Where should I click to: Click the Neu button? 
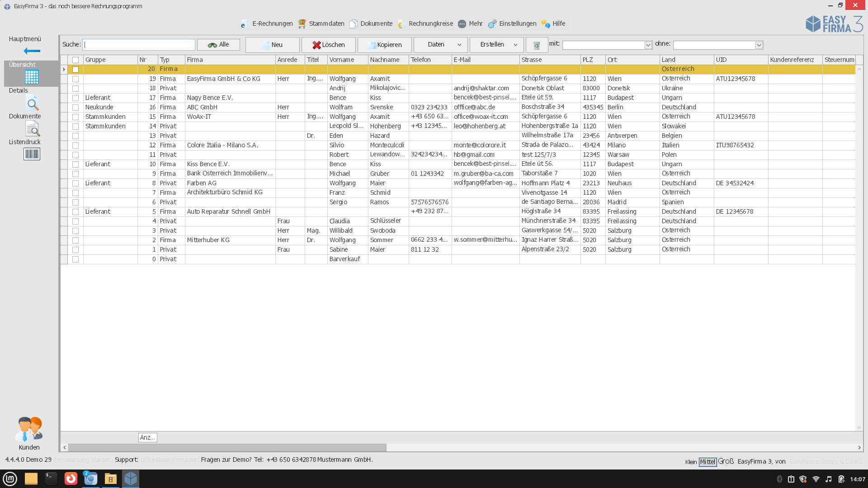tap(272, 45)
